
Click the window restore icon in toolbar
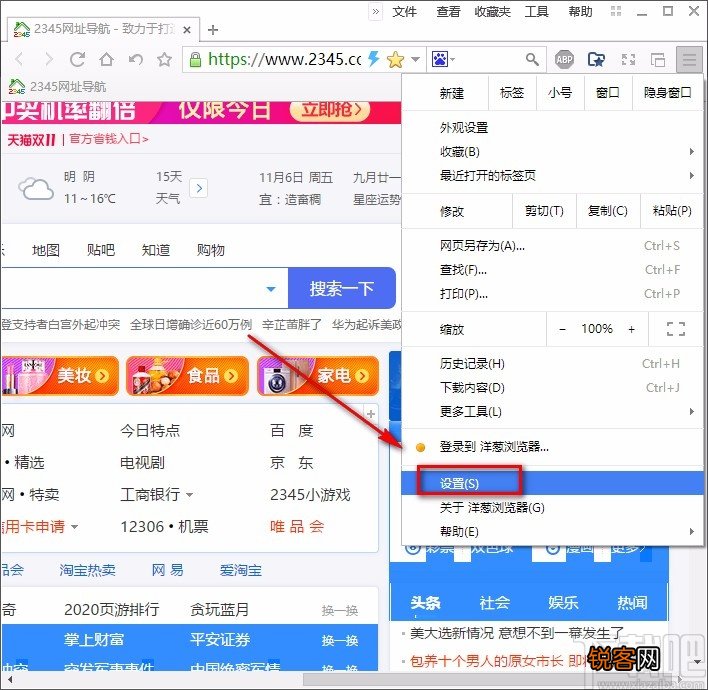click(x=658, y=59)
